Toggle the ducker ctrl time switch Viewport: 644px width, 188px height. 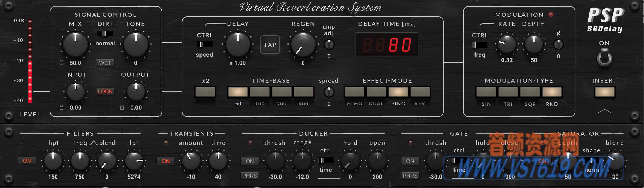pos(326,160)
